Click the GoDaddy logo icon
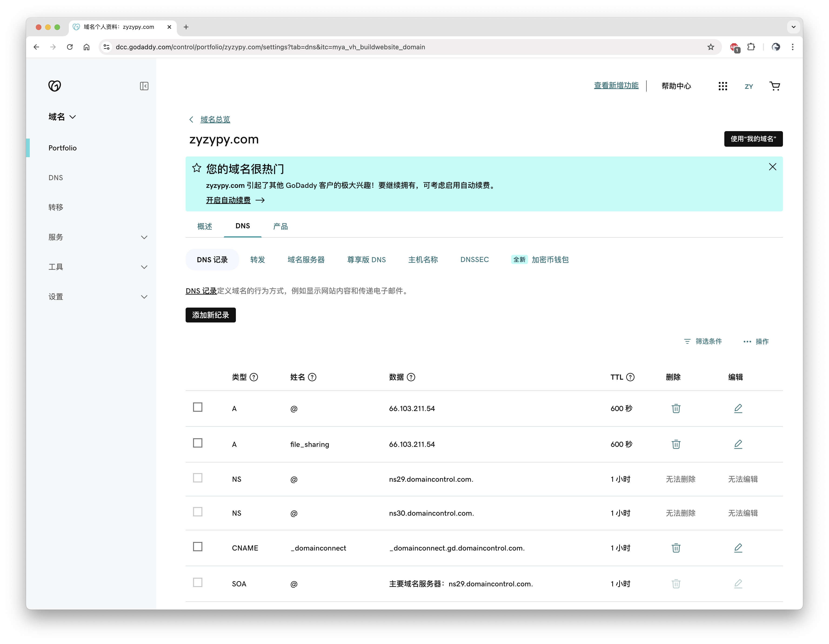The width and height of the screenshot is (829, 644). [x=55, y=86]
